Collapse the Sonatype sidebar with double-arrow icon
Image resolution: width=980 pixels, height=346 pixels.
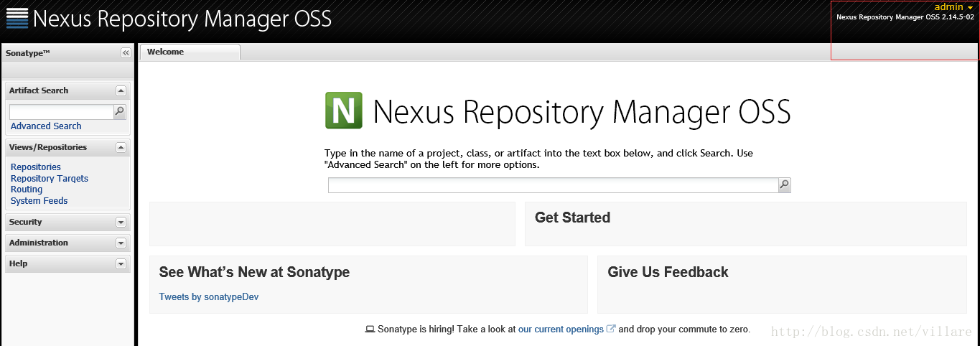126,52
